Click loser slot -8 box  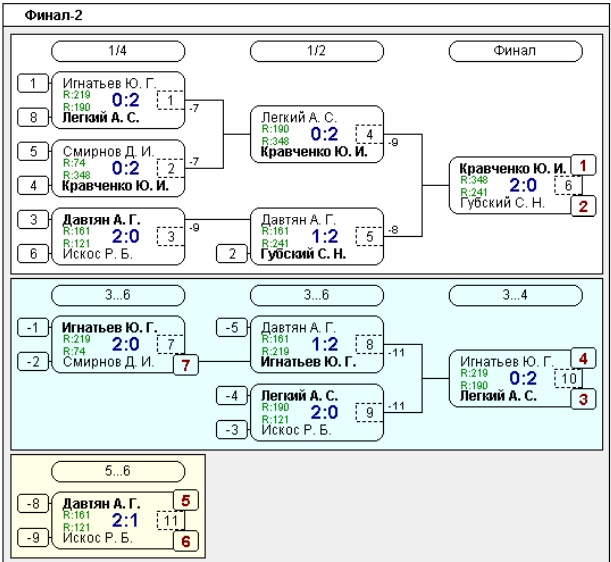click(33, 504)
